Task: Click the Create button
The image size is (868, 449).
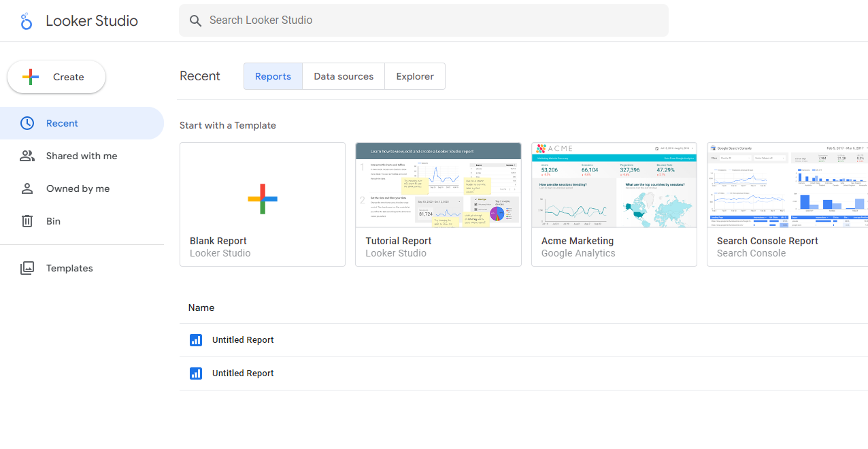Action: pyautogui.click(x=56, y=77)
